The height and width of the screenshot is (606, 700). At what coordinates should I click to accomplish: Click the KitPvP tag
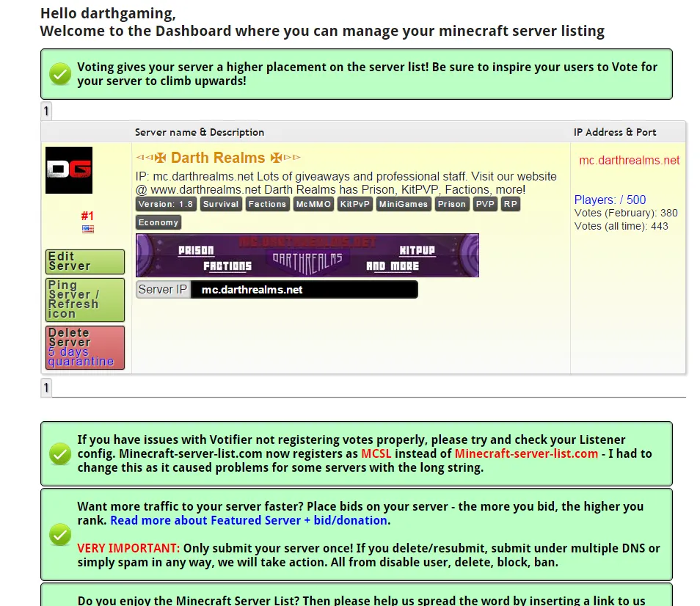[x=355, y=204]
